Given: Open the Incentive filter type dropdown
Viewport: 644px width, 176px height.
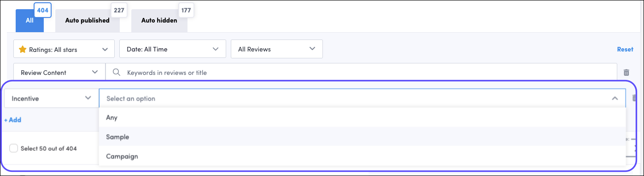Looking at the screenshot, I should click(x=51, y=98).
